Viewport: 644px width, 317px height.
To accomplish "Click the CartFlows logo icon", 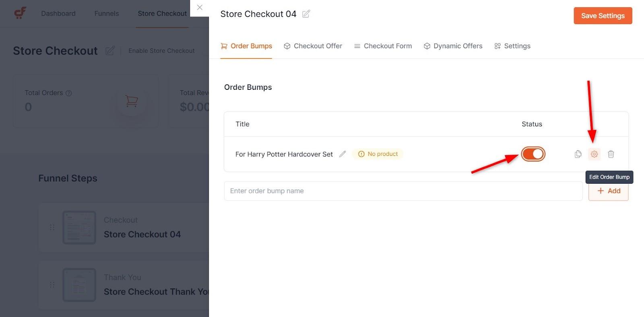I will (x=20, y=13).
